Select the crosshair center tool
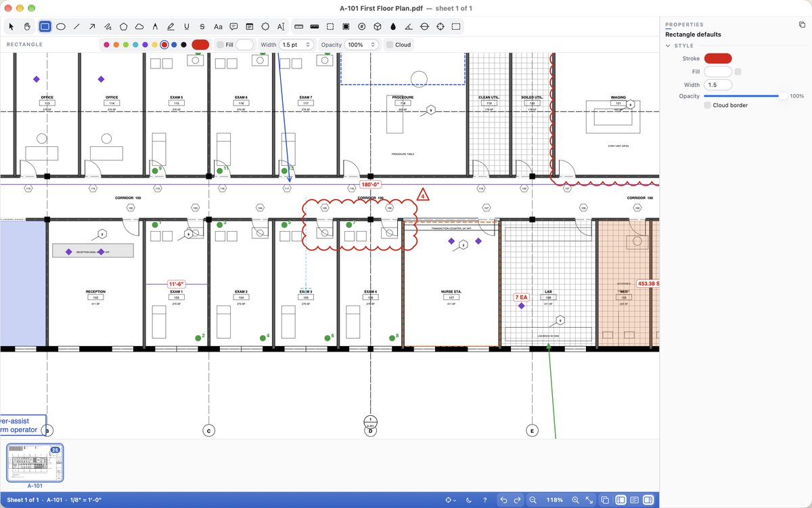Screen dimensions: 812x508 click(441, 26)
